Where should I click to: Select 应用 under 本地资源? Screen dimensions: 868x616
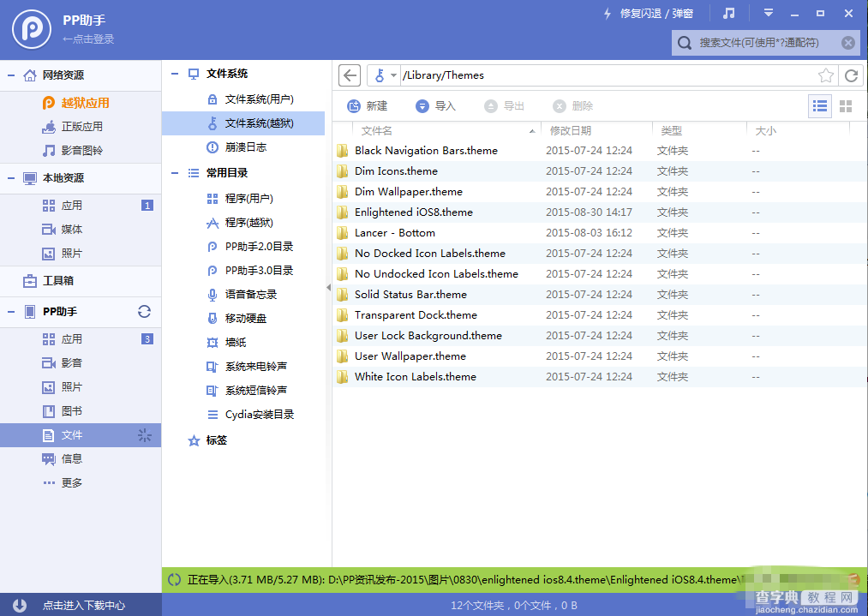pyautogui.click(x=81, y=206)
